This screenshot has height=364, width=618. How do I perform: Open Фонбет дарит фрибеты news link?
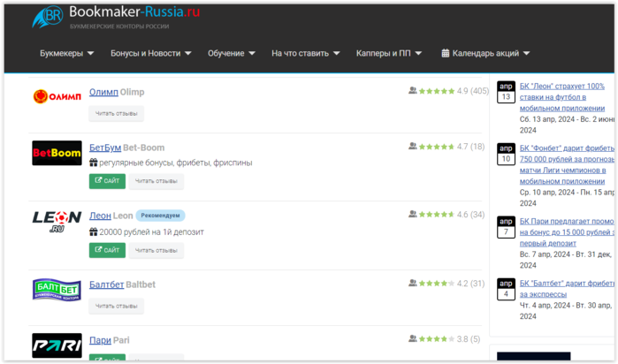(567, 164)
